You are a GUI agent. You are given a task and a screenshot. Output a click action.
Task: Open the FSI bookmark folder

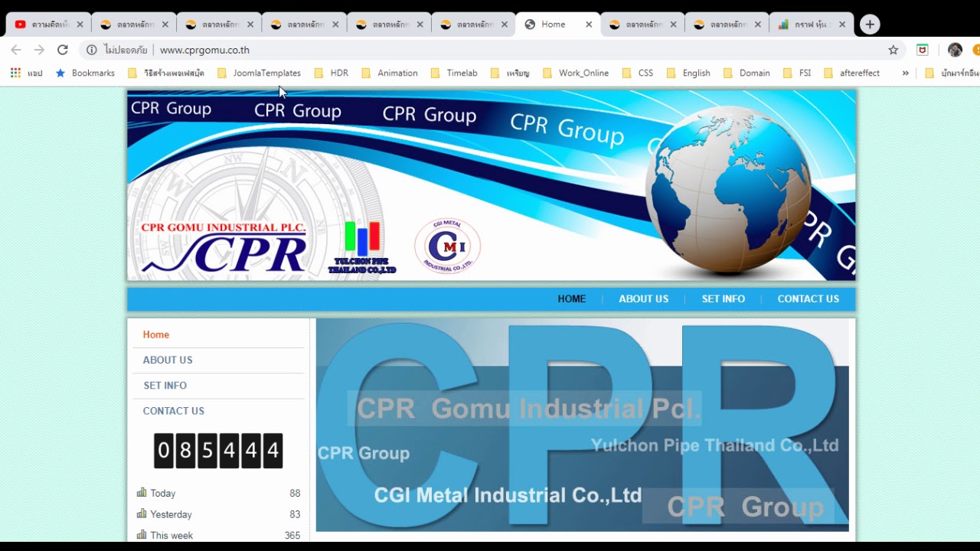coord(796,73)
